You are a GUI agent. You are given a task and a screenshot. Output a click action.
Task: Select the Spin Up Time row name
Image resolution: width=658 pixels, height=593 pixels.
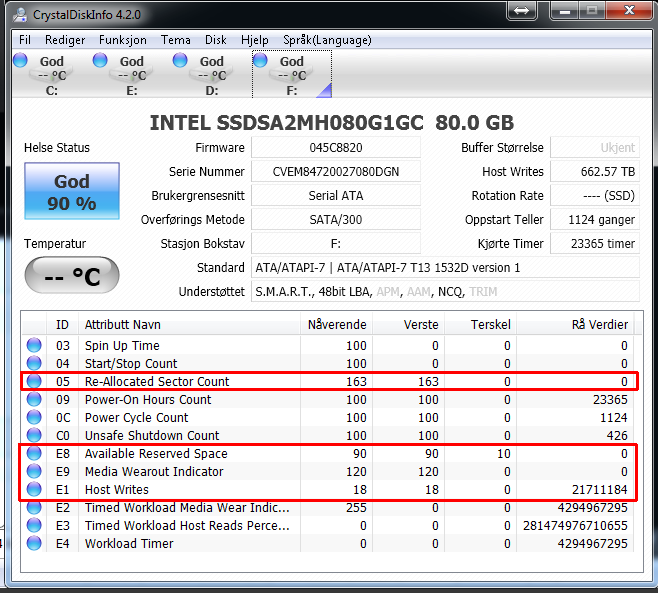122,345
